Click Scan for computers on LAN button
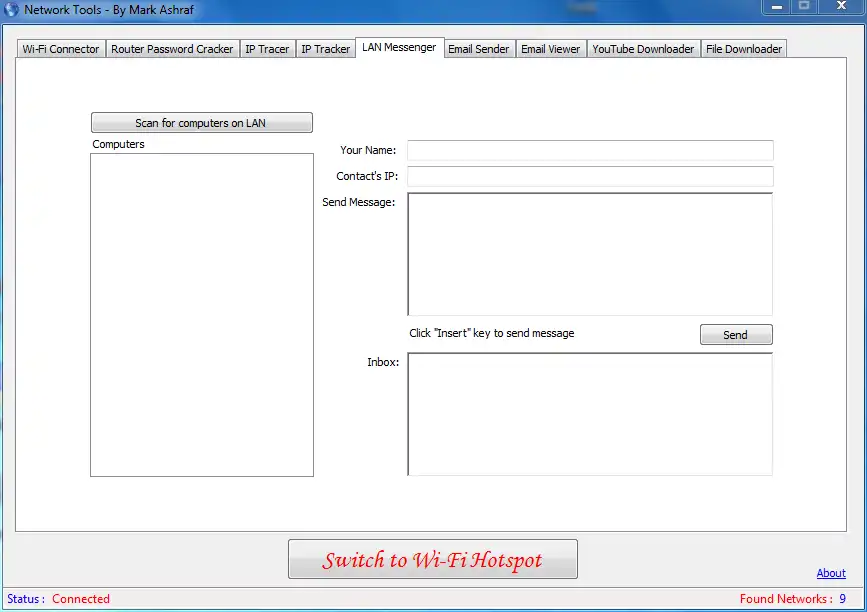The width and height of the screenshot is (867, 612). [202, 123]
